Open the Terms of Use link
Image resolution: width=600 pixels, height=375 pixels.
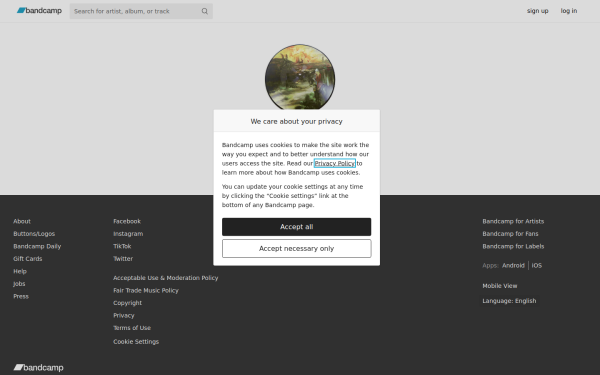click(x=132, y=328)
